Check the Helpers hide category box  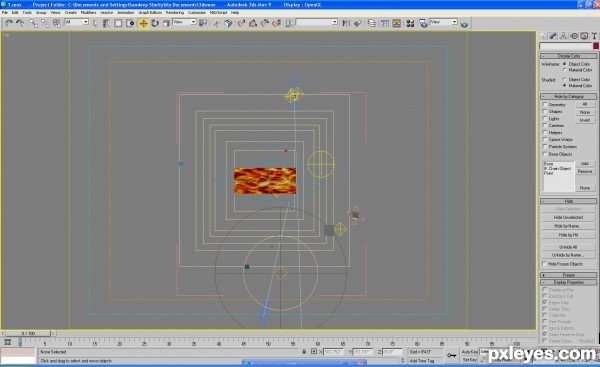545,132
